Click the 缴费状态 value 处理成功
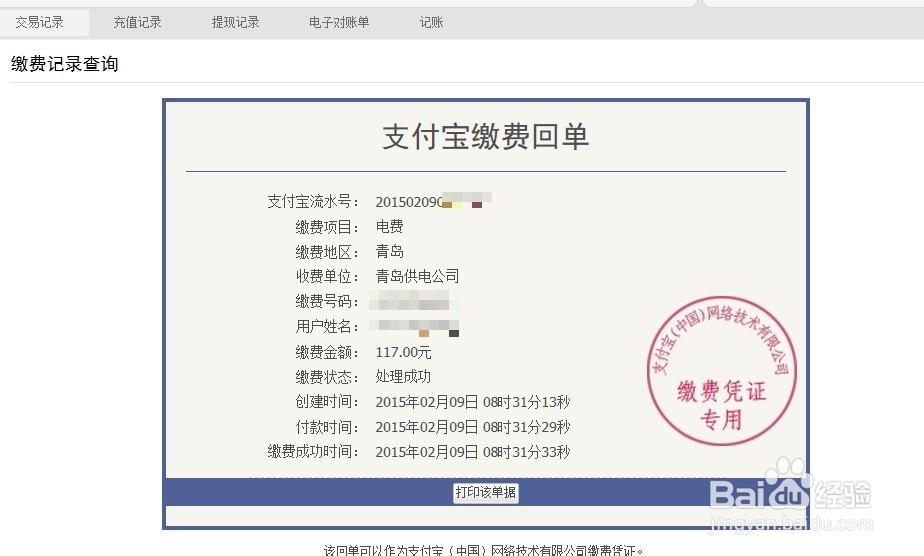This screenshot has width=924, height=556. click(403, 376)
